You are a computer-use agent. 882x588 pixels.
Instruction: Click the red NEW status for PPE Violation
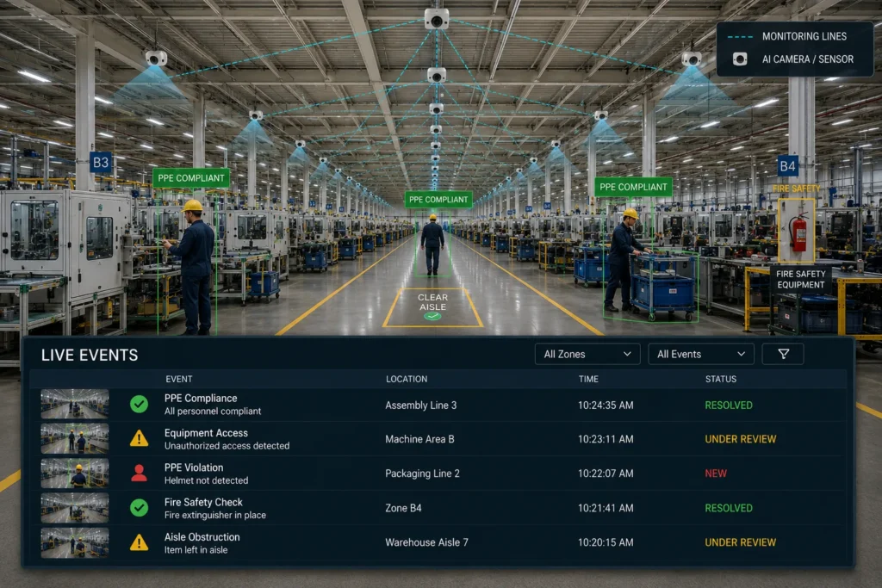click(x=716, y=473)
